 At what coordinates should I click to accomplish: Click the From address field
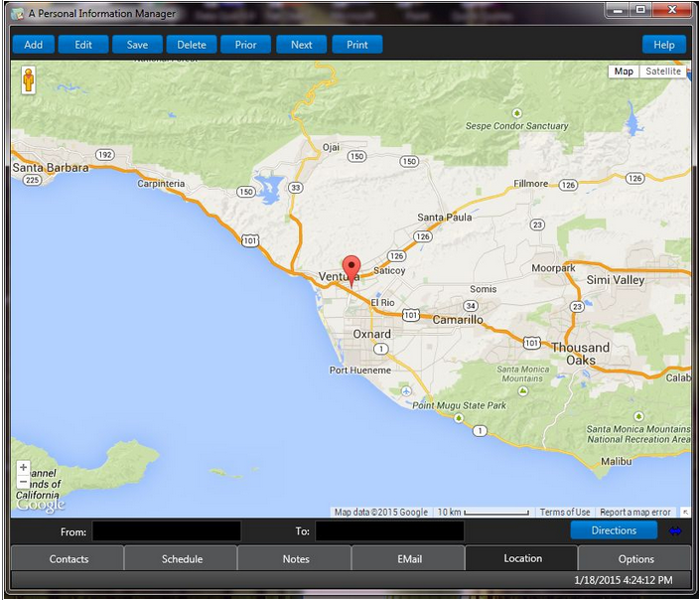(167, 531)
